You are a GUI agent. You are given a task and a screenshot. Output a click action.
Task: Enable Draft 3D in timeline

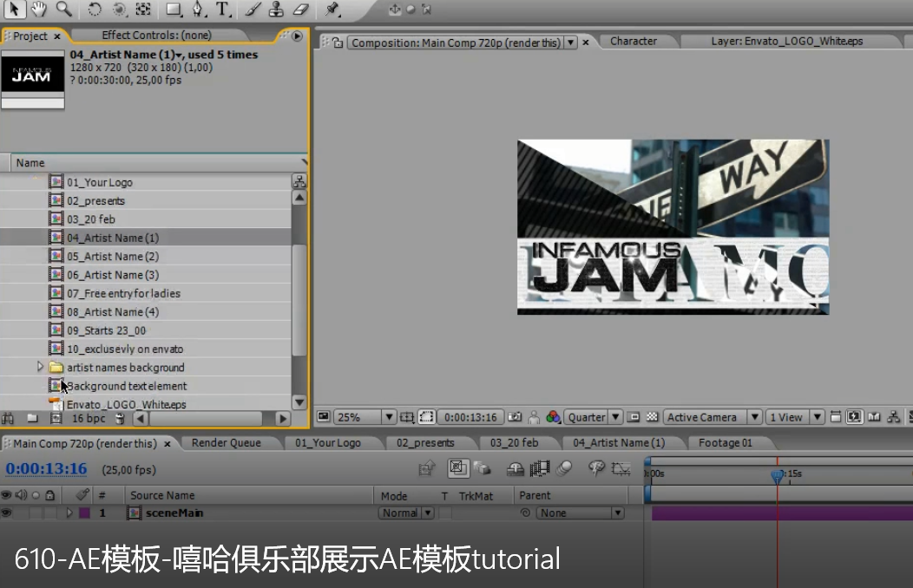483,468
